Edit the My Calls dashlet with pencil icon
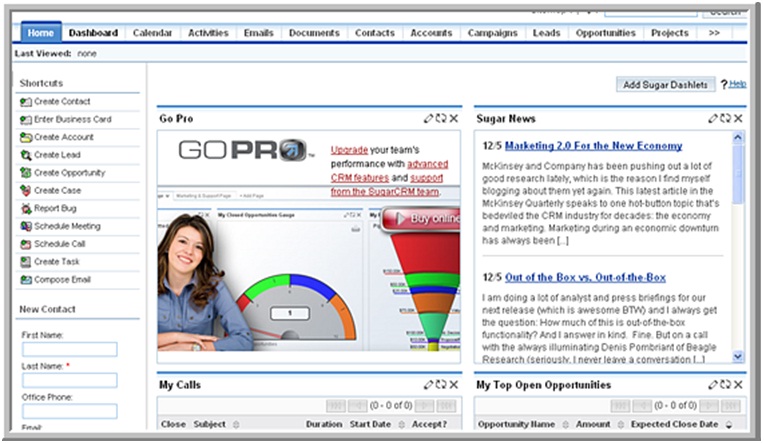Viewport: 764px width, 443px height. pyautogui.click(x=428, y=385)
